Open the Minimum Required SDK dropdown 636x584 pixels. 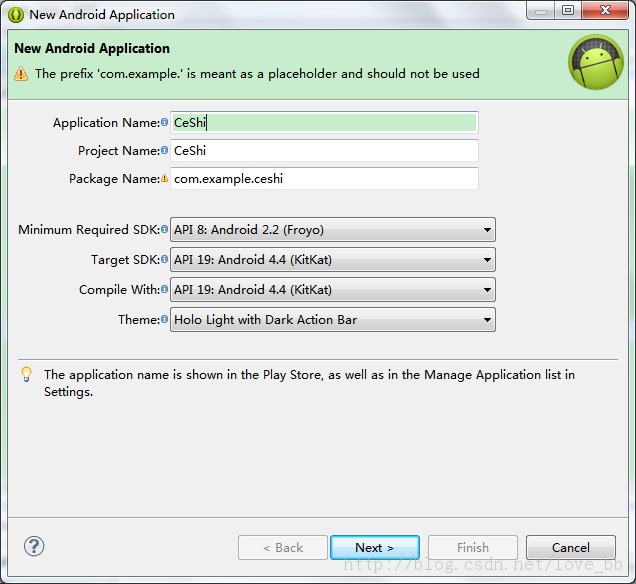click(x=333, y=230)
